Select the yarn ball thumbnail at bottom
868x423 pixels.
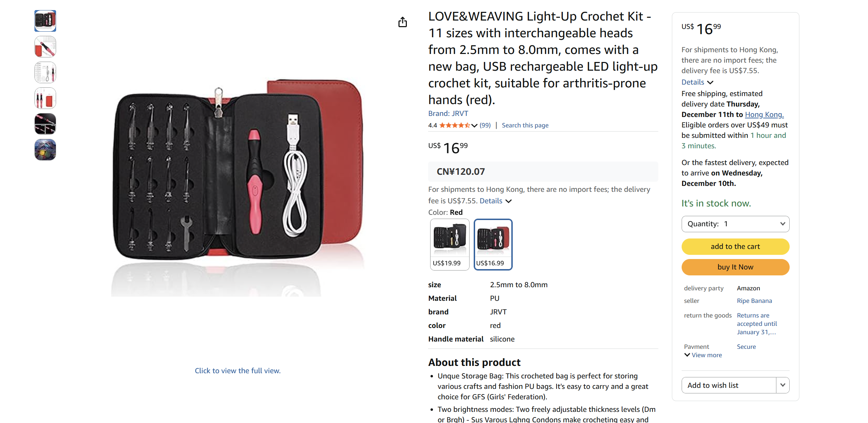pyautogui.click(x=45, y=150)
